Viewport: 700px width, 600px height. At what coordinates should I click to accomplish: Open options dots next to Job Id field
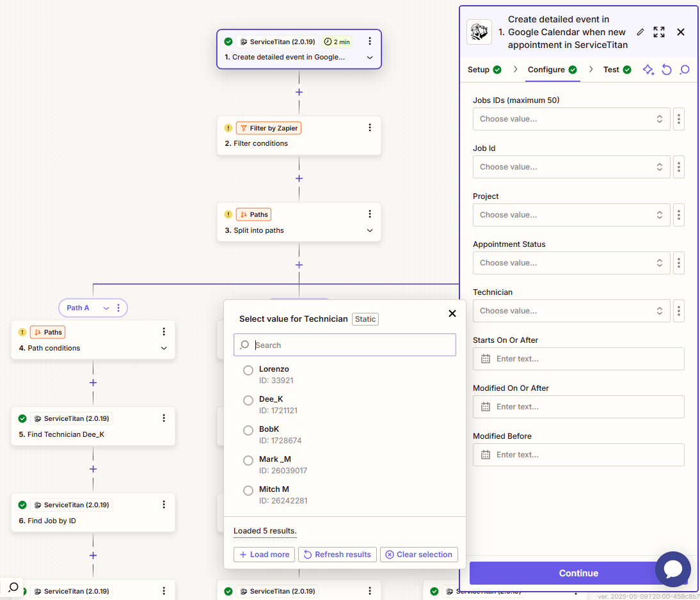coord(679,167)
